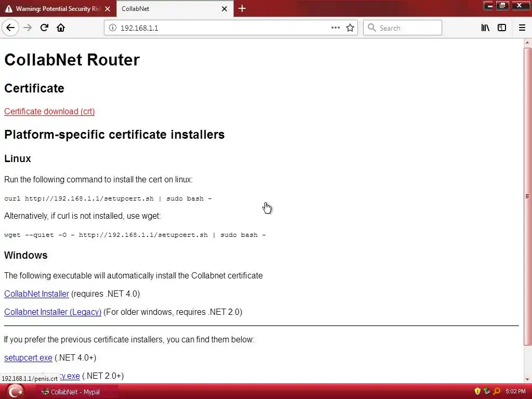
Task: Download the CollabNet Installer link
Action: tap(37, 294)
